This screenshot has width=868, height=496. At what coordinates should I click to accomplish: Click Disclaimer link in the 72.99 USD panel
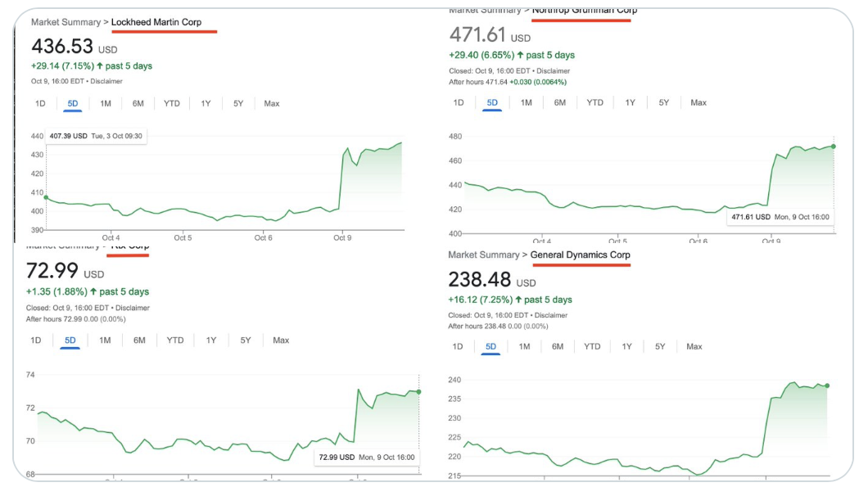132,308
